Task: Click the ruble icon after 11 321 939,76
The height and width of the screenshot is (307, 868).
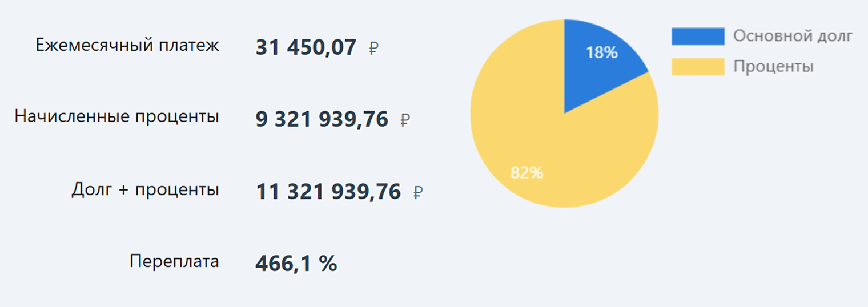Action: [417, 193]
